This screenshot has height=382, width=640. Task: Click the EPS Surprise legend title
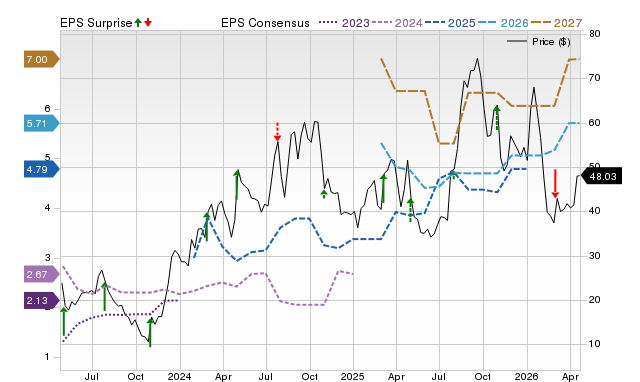pyautogui.click(x=96, y=23)
